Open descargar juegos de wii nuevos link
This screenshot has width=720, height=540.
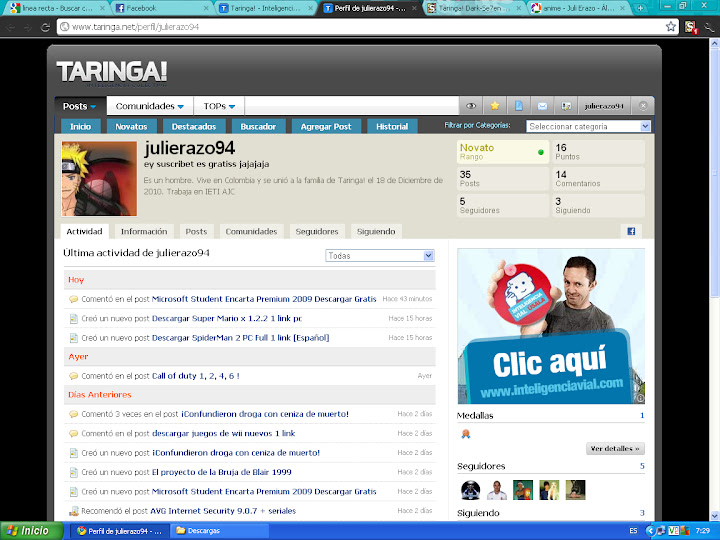[x=224, y=433]
